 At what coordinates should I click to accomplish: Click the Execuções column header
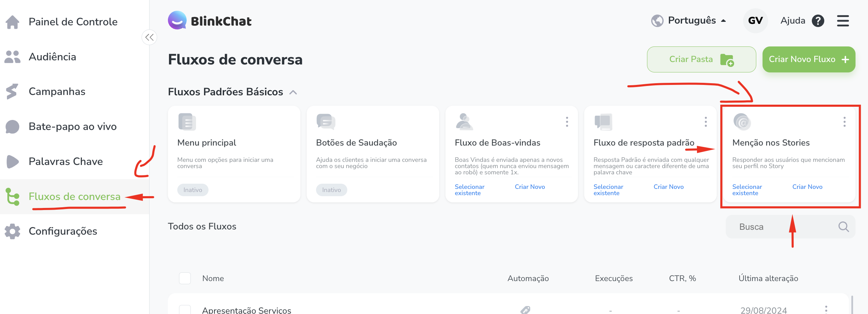[x=614, y=278]
